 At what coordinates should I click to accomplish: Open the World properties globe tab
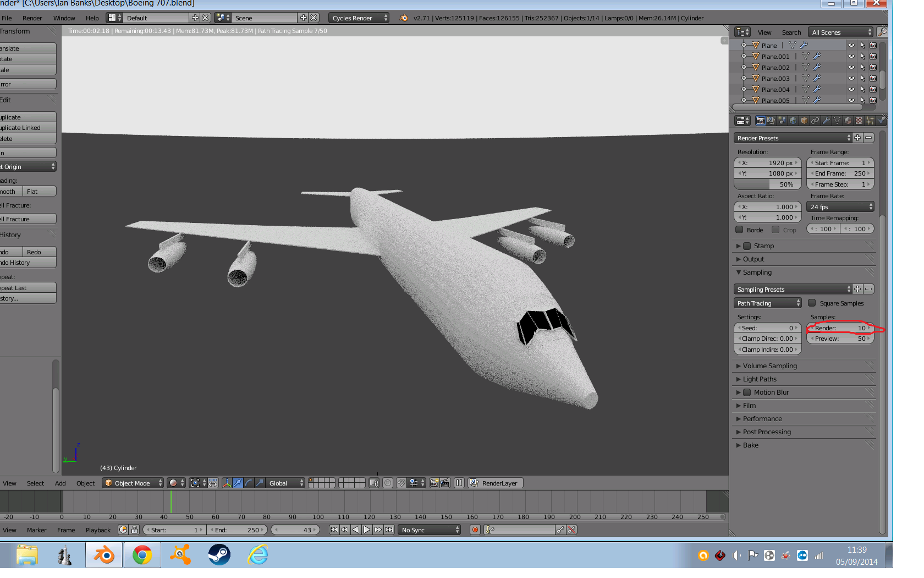793,121
